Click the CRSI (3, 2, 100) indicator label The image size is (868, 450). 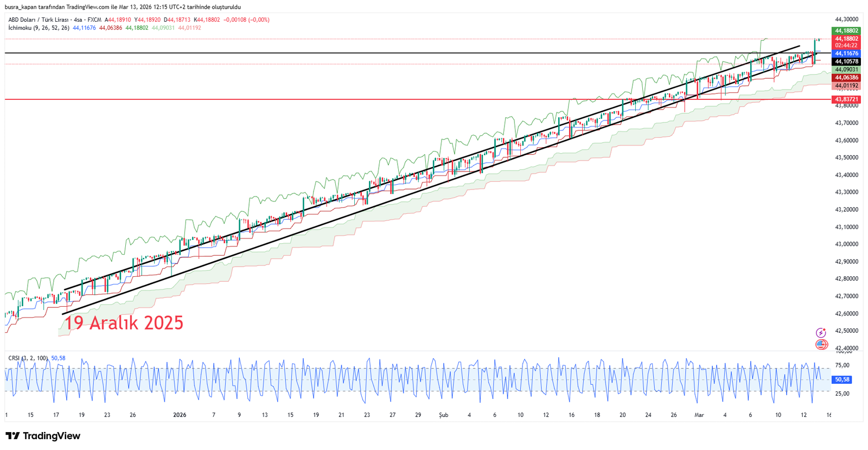pyautogui.click(x=28, y=358)
